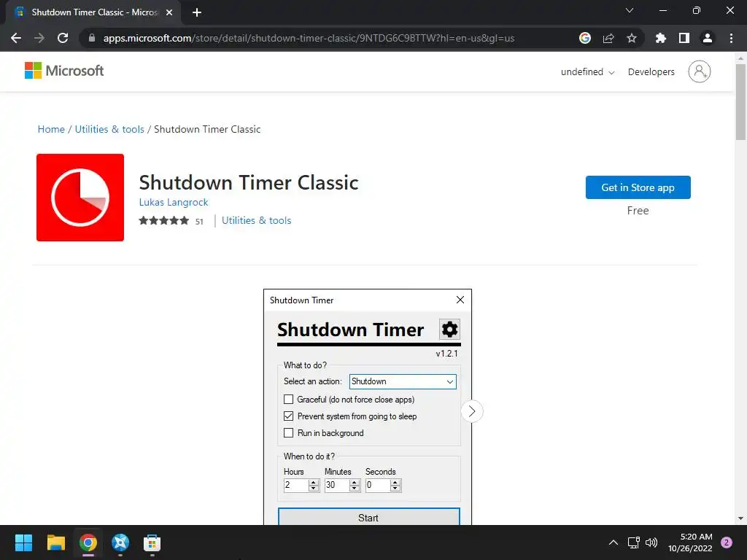Screen dimensions: 747x560
Task: Click the sign-in account icon
Action: [x=700, y=72]
